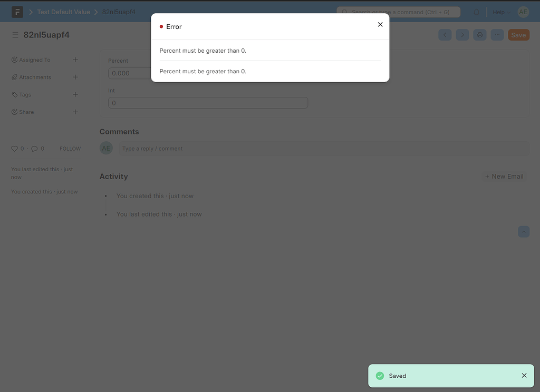Viewport: 540px width, 392px height.
Task: Open the ellipsis menu next to Save
Action: pyautogui.click(x=497, y=34)
